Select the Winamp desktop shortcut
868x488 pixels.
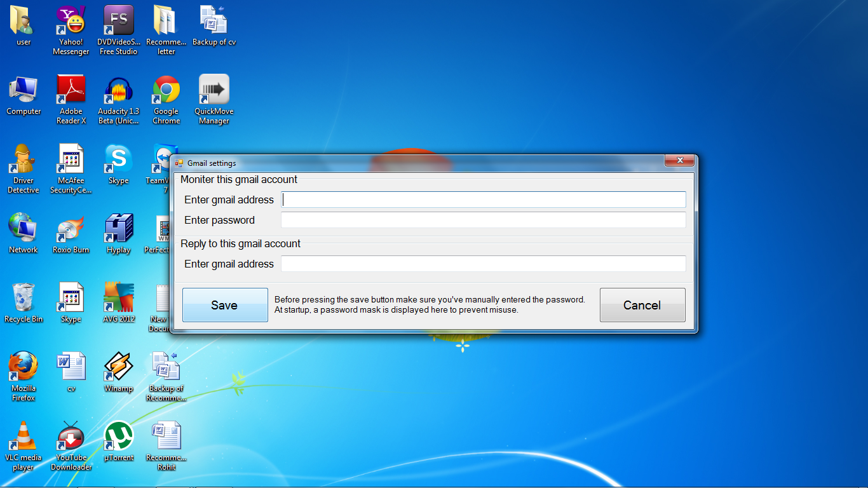coord(118,372)
